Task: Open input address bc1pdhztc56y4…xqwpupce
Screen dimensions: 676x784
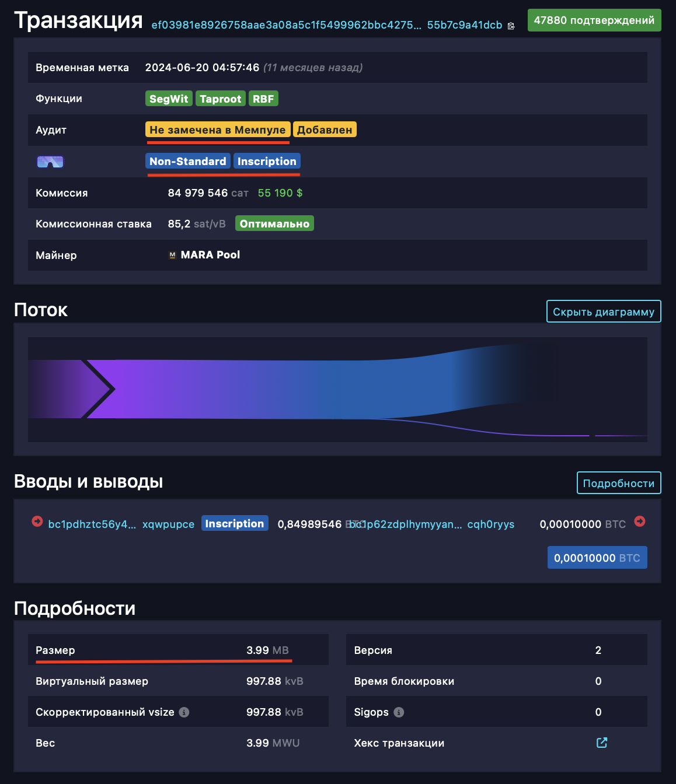Action: point(121,524)
